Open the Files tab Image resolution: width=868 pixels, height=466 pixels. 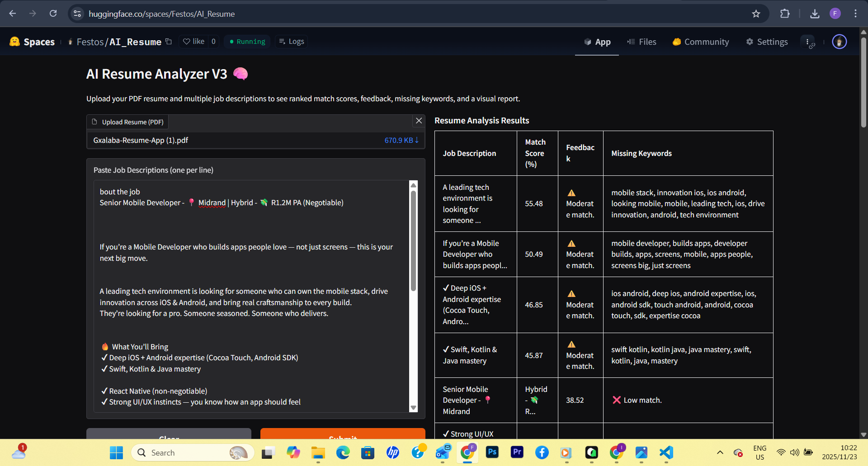tap(642, 42)
